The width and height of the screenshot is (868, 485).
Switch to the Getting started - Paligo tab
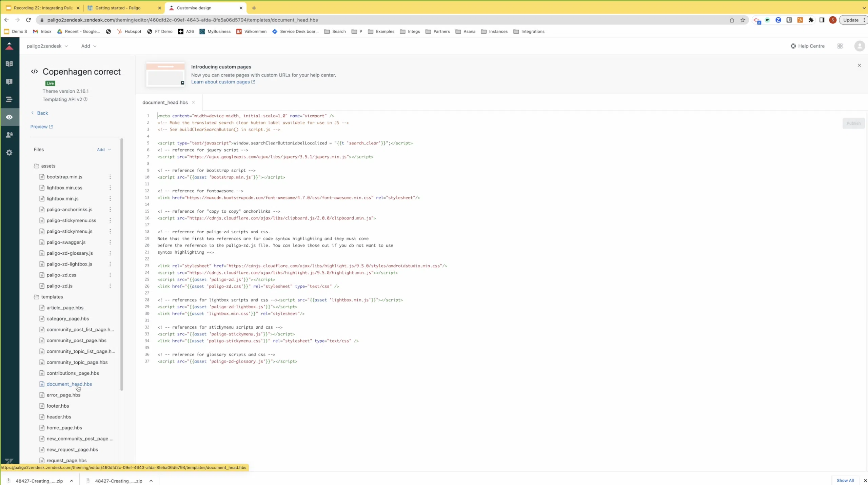click(118, 8)
